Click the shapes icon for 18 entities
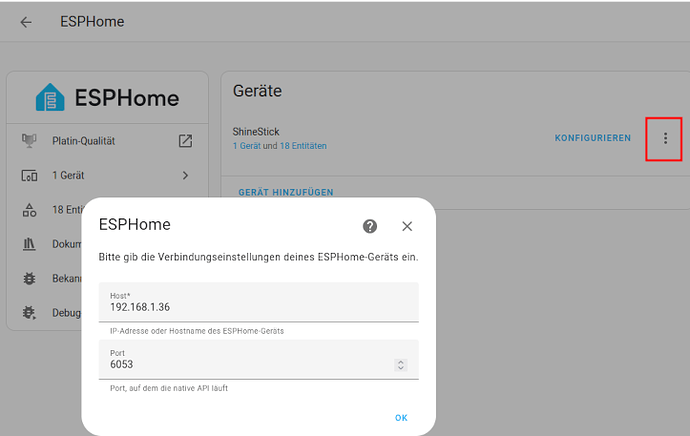 [x=29, y=210]
